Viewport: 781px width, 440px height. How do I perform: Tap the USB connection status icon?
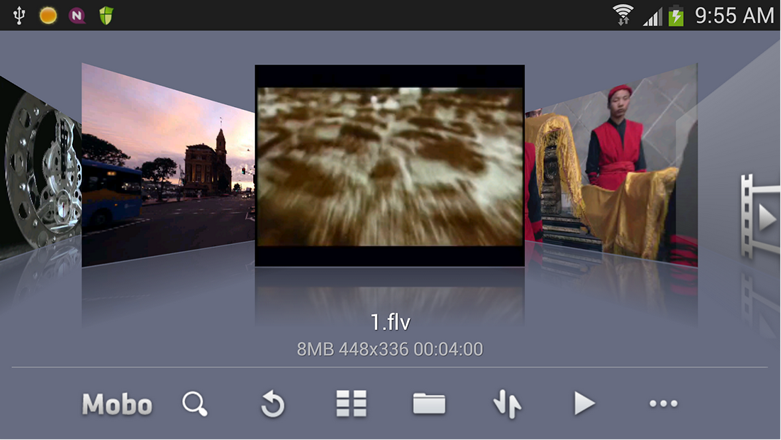(19, 15)
